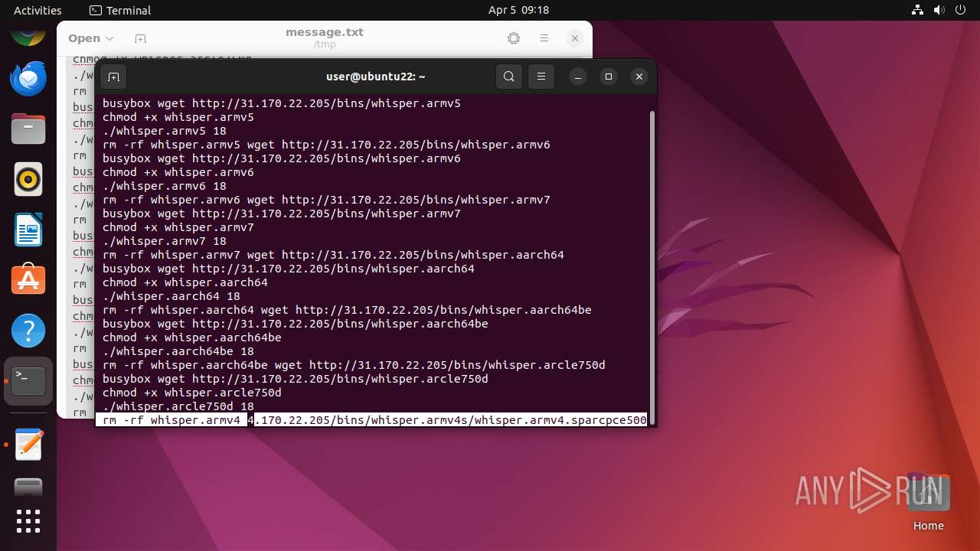The height and width of the screenshot is (551, 980).
Task: Open Files manager from dock
Action: click(x=28, y=129)
